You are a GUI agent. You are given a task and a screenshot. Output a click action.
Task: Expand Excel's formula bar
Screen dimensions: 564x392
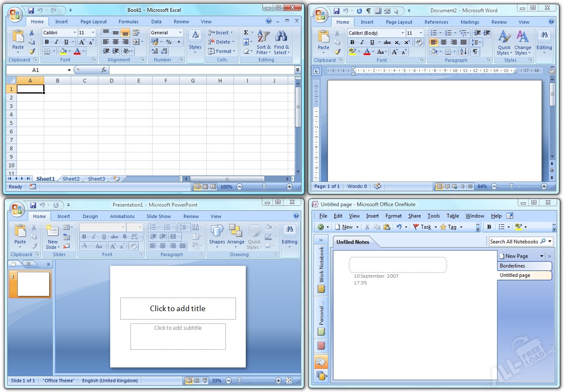point(297,70)
